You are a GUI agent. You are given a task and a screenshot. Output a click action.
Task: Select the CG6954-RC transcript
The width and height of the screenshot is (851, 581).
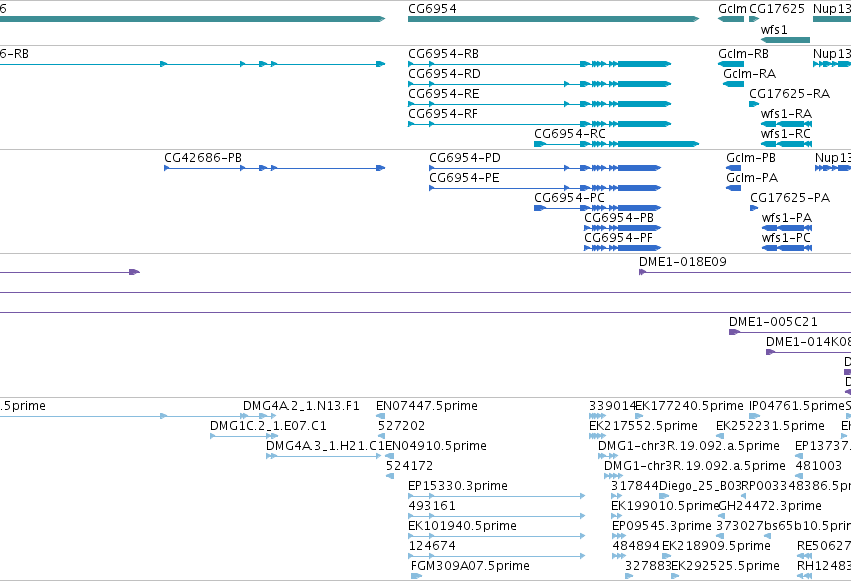tap(617, 144)
